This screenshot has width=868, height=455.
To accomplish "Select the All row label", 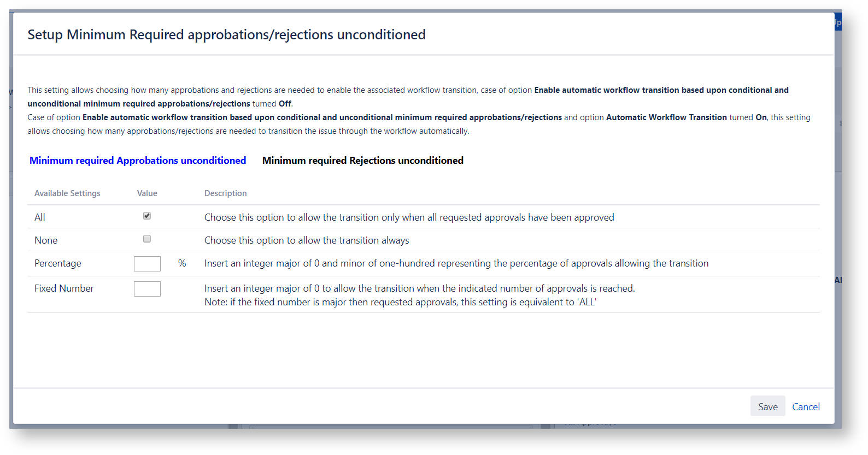I will point(40,217).
